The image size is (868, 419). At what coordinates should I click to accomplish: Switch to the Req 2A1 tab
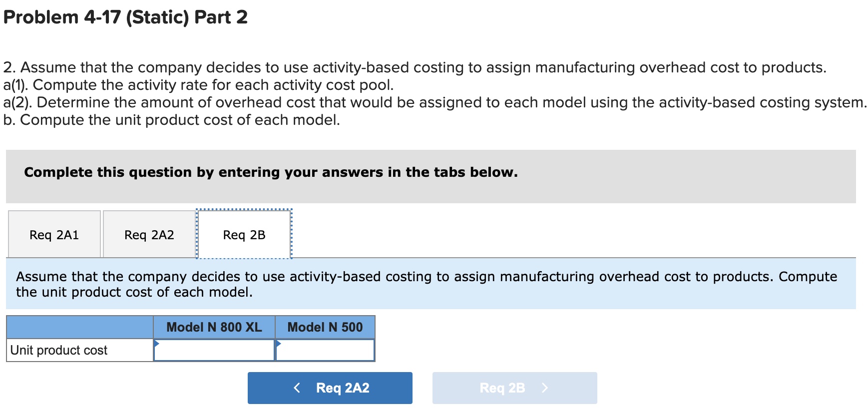pos(53,234)
